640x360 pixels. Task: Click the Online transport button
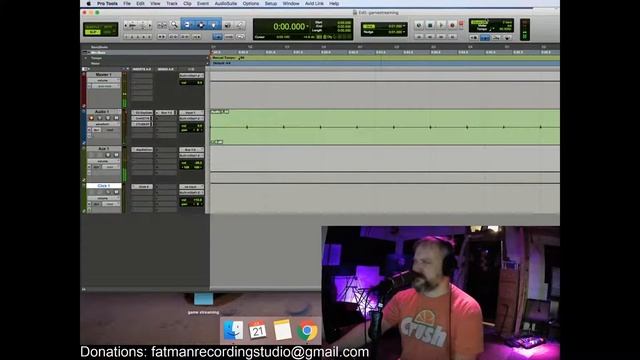[419, 25]
